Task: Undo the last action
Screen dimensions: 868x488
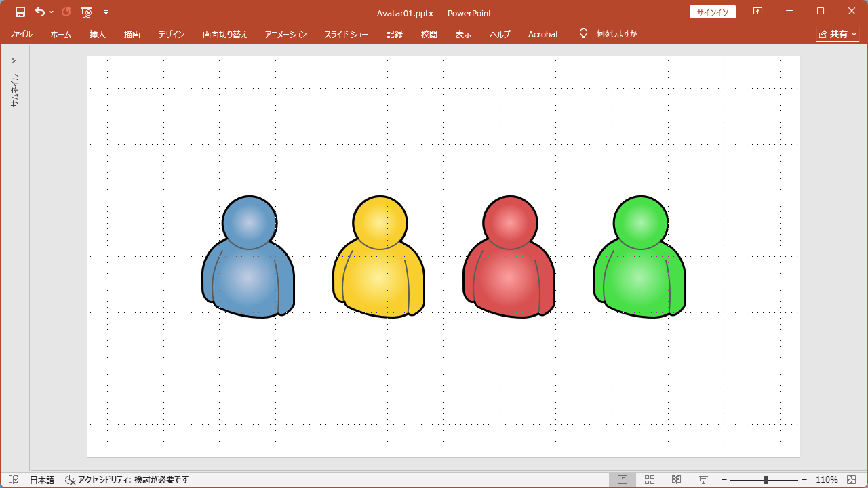Action: coord(39,12)
